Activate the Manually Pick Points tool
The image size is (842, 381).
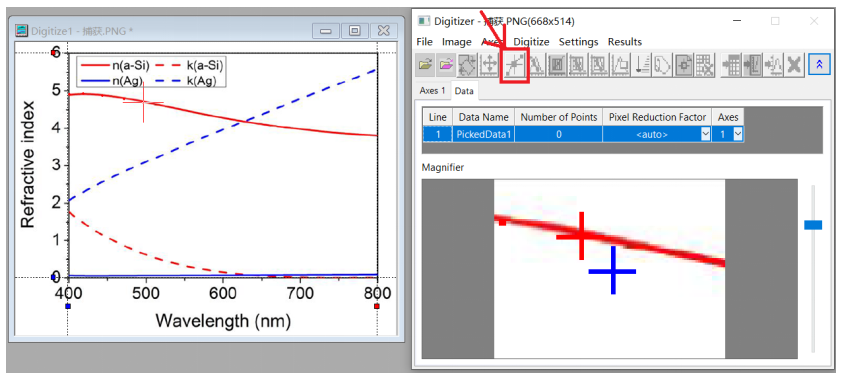tap(514, 65)
